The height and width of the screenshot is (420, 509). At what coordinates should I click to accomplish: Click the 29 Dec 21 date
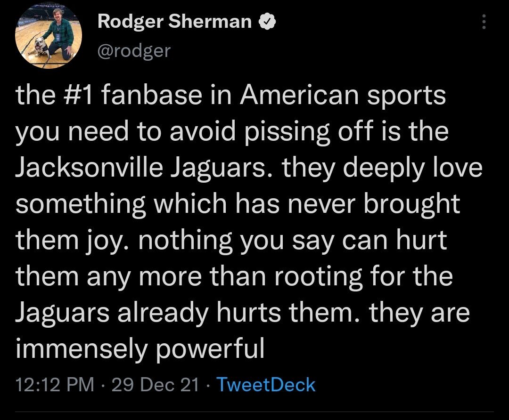tap(156, 385)
